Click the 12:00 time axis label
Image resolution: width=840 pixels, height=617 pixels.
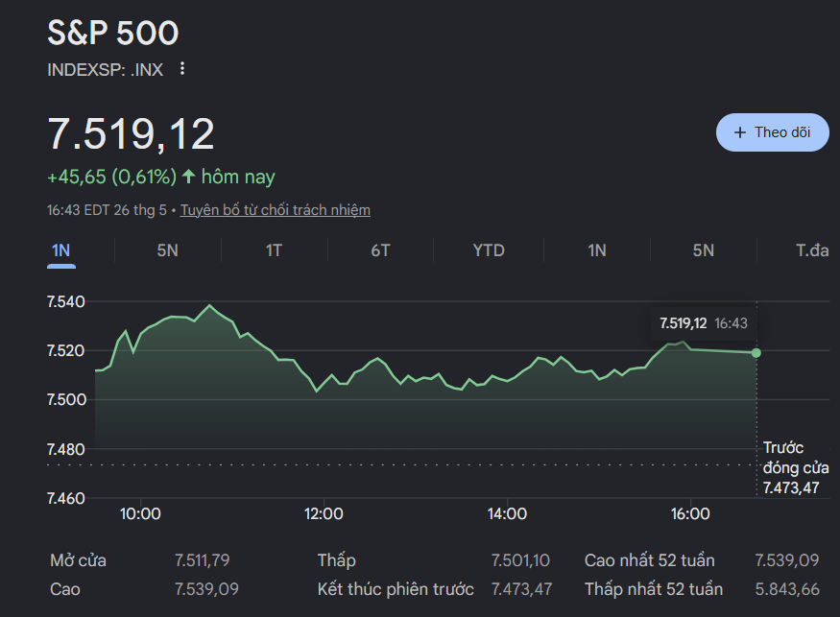point(324,513)
